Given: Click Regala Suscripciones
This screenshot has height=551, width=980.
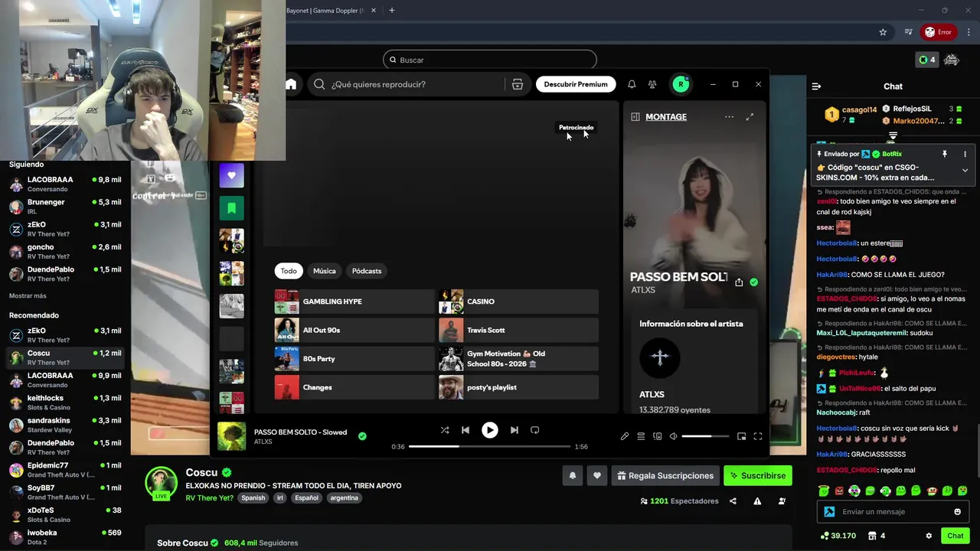Looking at the screenshot, I should point(665,476).
